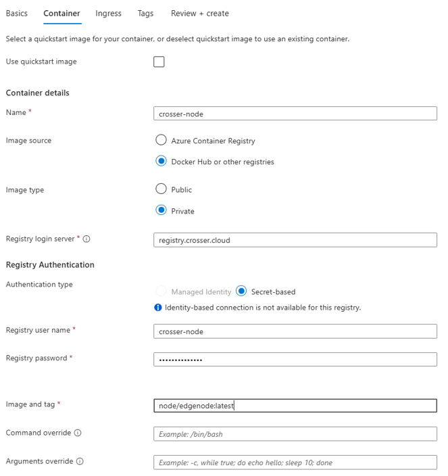Choose Public image type
448x476 pixels.
coord(161,189)
